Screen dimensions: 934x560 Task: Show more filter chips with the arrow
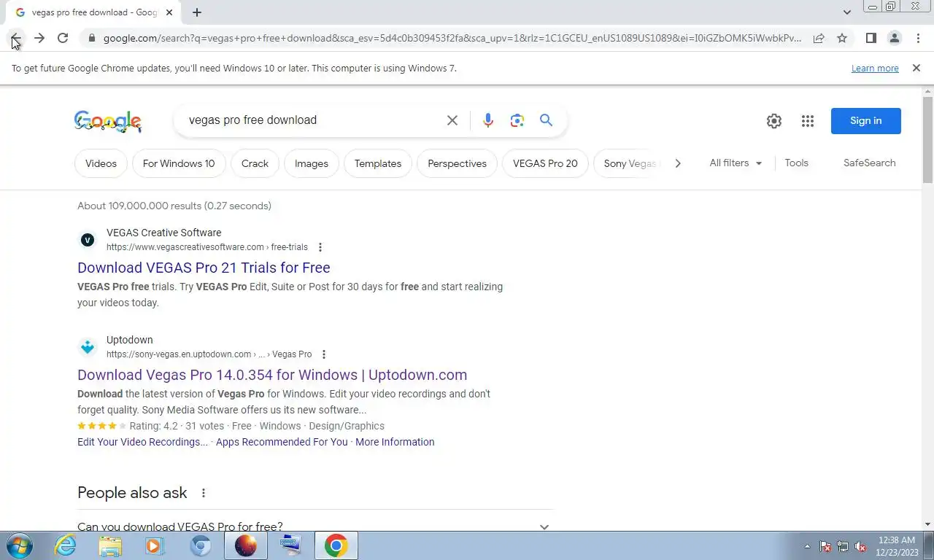click(x=678, y=163)
